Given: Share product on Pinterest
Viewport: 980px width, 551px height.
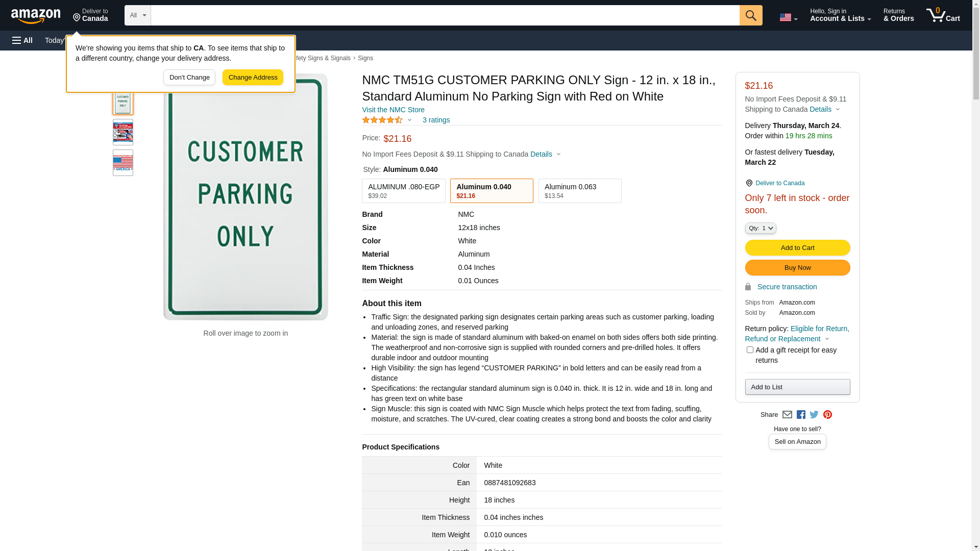Looking at the screenshot, I should click(x=827, y=415).
